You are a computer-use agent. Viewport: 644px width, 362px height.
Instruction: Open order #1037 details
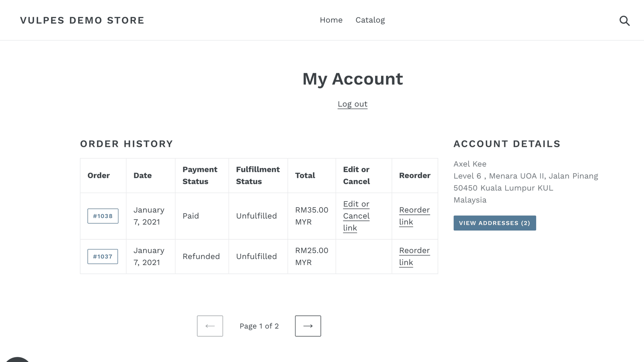point(103,257)
